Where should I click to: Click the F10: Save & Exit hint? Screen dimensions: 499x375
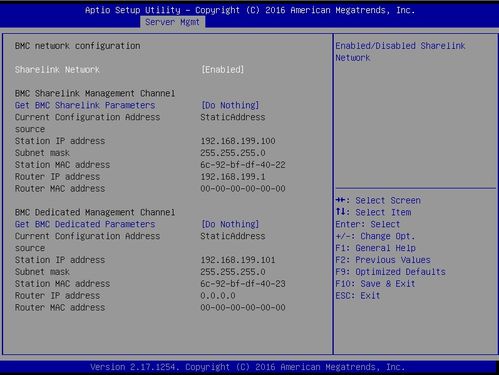click(375, 284)
